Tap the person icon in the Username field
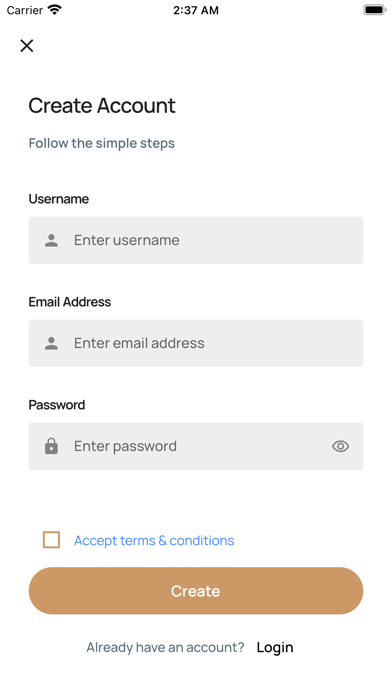 point(51,240)
